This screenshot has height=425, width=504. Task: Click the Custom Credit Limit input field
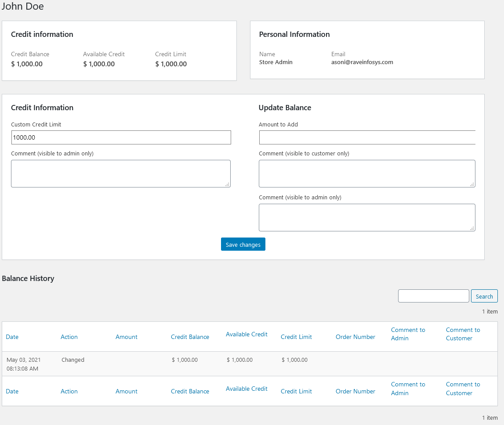tap(121, 137)
